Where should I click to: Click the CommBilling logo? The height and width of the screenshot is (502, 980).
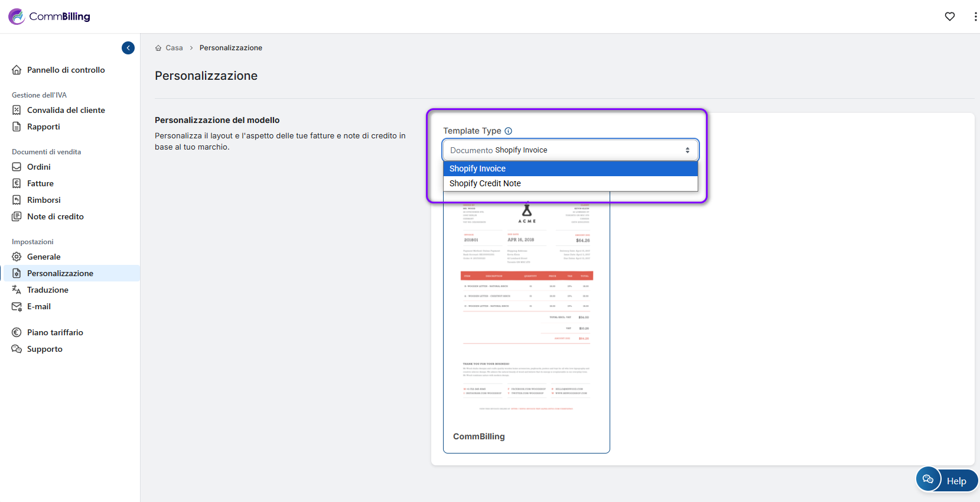coord(50,17)
